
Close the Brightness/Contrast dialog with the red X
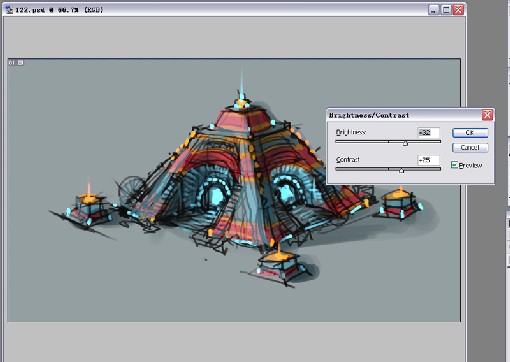tap(487, 115)
